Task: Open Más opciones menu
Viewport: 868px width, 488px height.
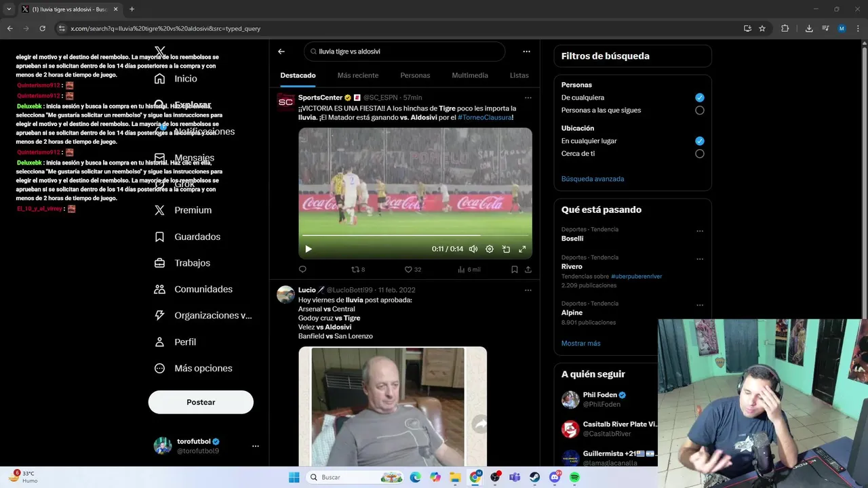Action: click(193, 368)
